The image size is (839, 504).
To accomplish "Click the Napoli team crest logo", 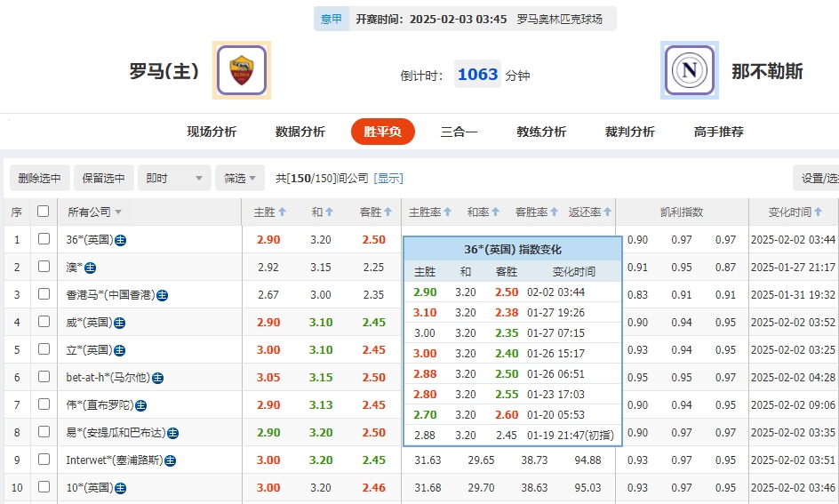I will pyautogui.click(x=689, y=70).
